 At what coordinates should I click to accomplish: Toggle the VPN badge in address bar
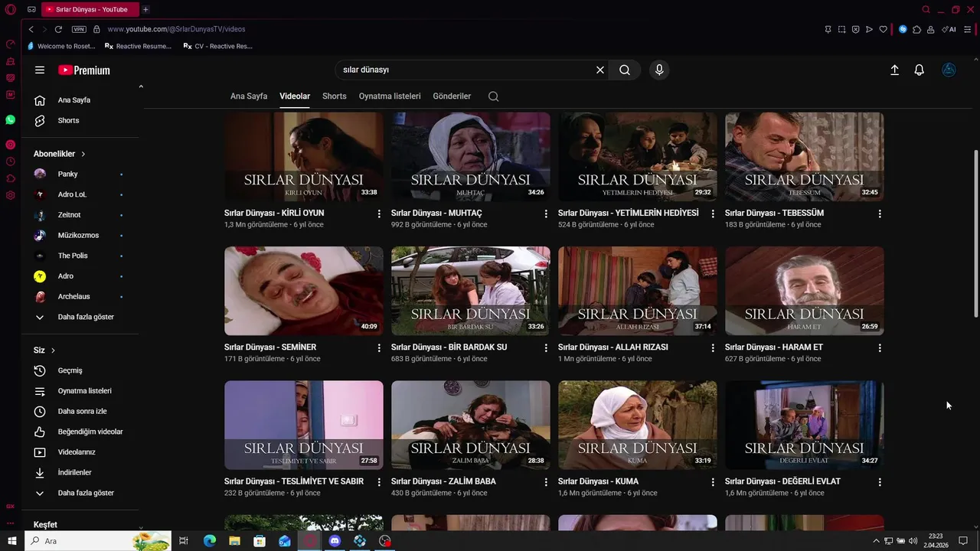(x=79, y=29)
